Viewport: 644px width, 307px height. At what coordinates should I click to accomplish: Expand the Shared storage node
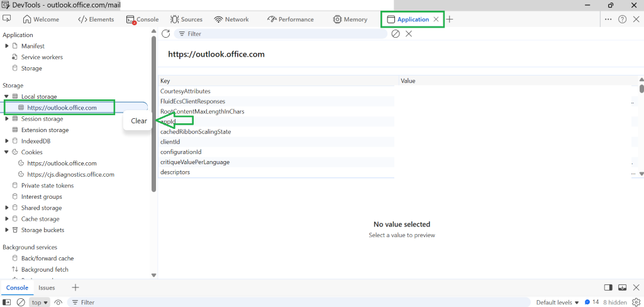coord(6,208)
